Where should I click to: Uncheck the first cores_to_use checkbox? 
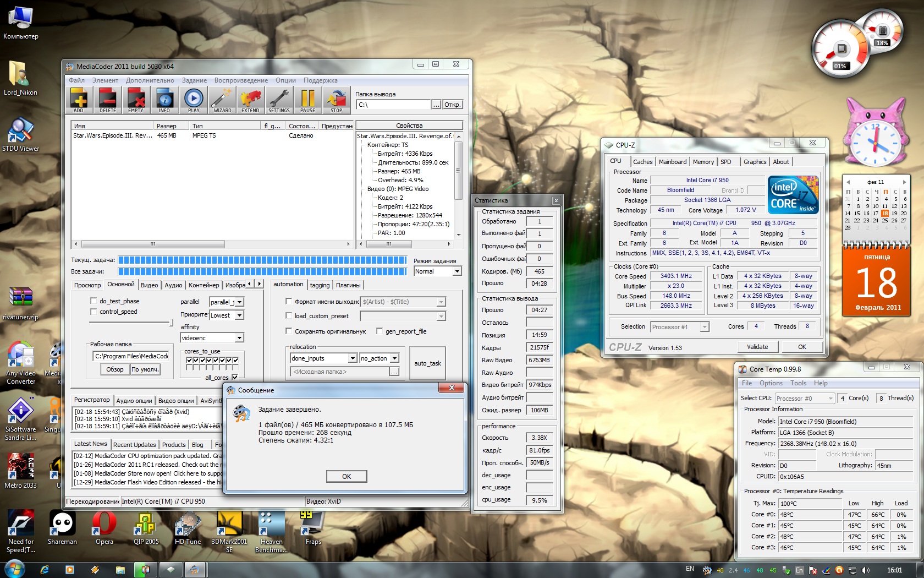[189, 360]
